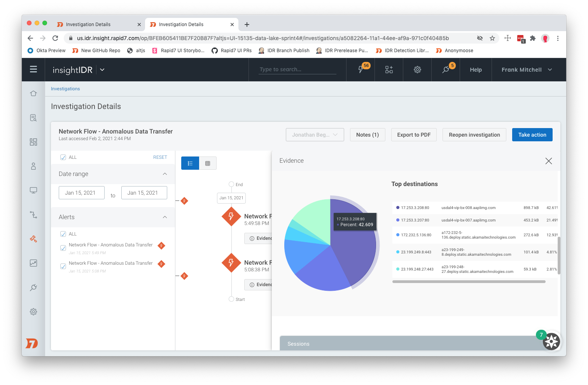Viewport: 588px width, 385px height.
Task: Toggle the ALL checkbox under Alerts
Action: click(63, 234)
